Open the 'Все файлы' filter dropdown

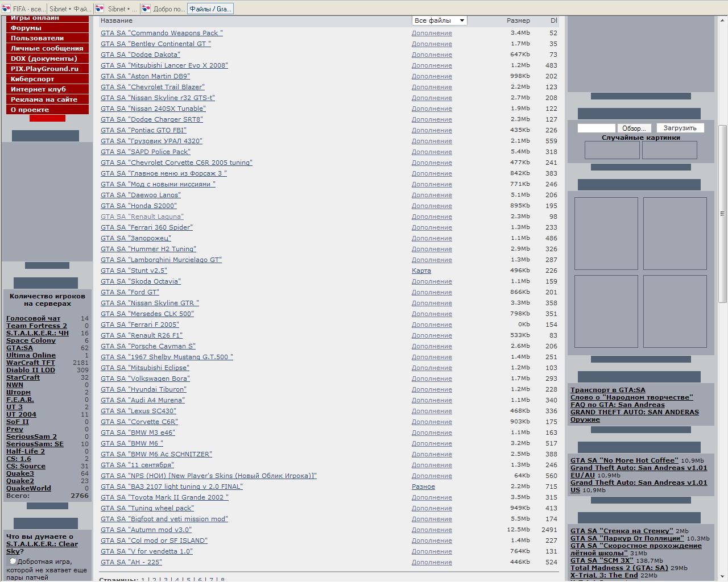click(439, 20)
